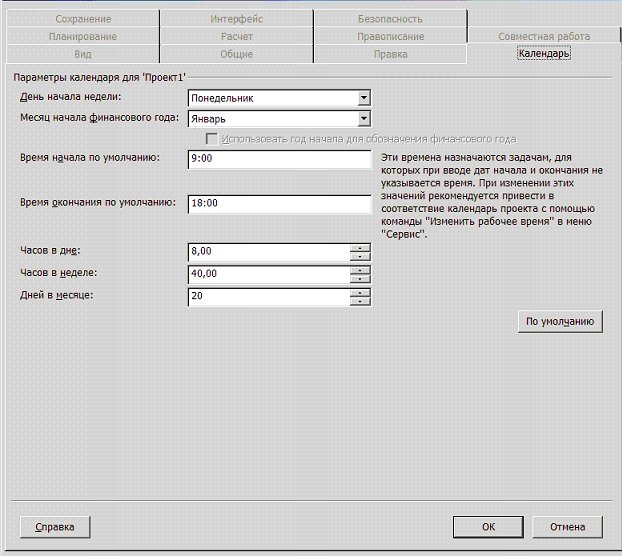Viewport: 622px width, 556px height.
Task: Click the label Месяц начала финансового года
Action: tap(99, 117)
